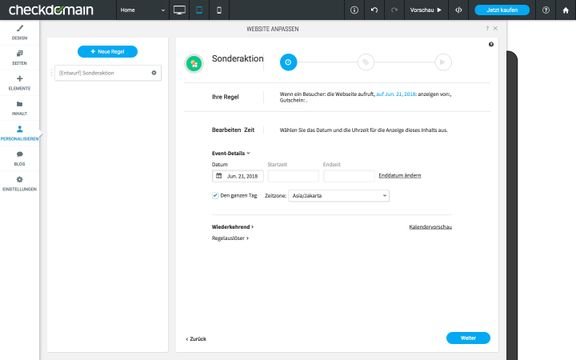
Task: Click the Weiter button
Action: (x=468, y=338)
